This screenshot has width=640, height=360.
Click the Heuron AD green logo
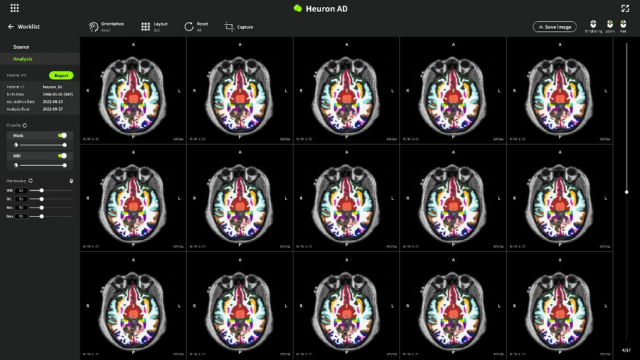point(298,8)
